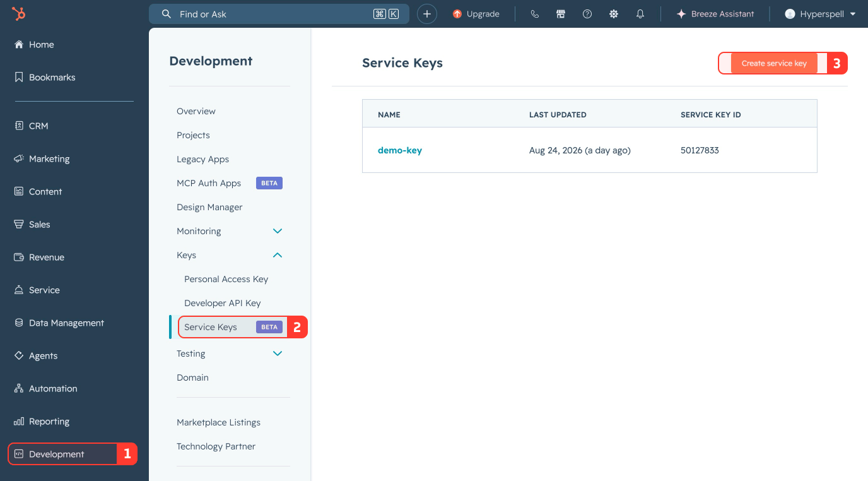Open Marketplace Listings
Screen dimensions: 868x481
point(218,422)
